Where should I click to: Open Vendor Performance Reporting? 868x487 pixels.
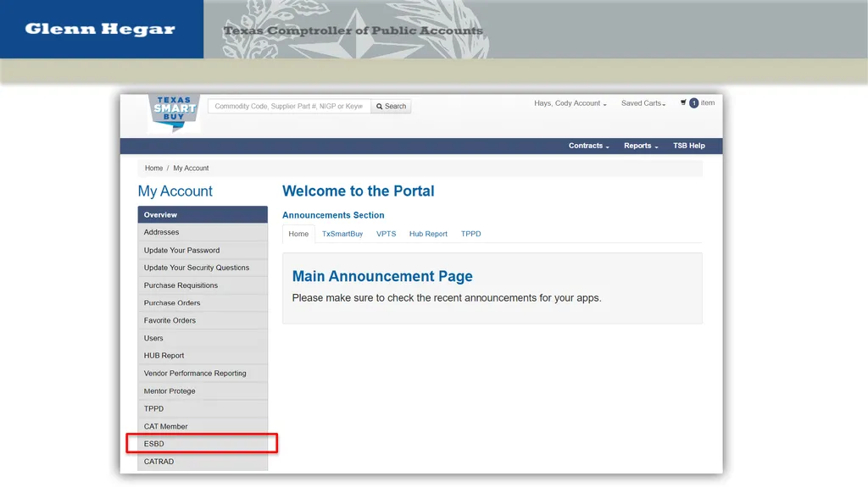(x=203, y=374)
